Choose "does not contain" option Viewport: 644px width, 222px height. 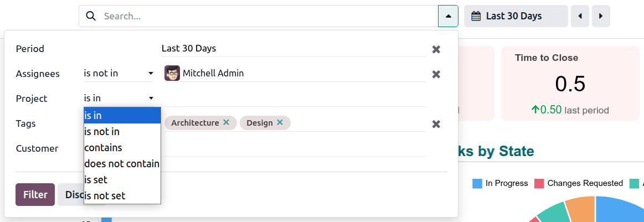click(122, 164)
